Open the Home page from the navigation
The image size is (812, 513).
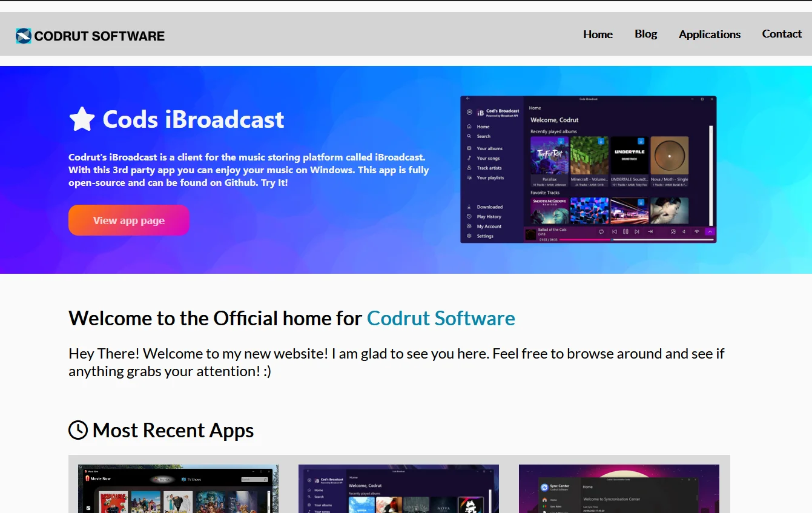click(598, 35)
